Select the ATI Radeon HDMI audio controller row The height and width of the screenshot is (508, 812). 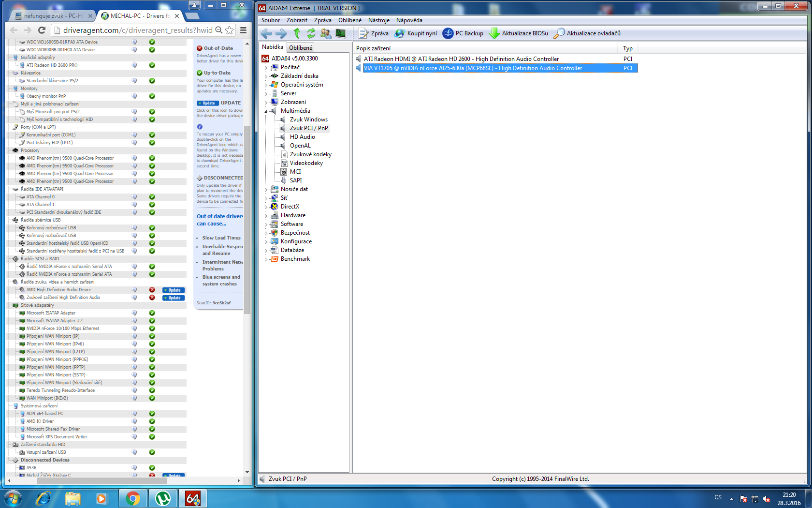click(x=461, y=59)
